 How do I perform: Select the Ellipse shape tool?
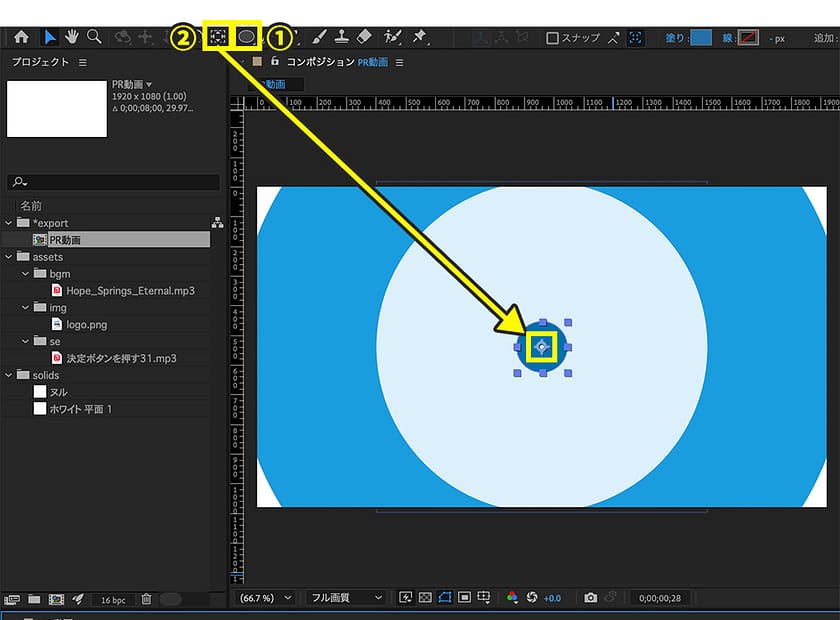246,36
